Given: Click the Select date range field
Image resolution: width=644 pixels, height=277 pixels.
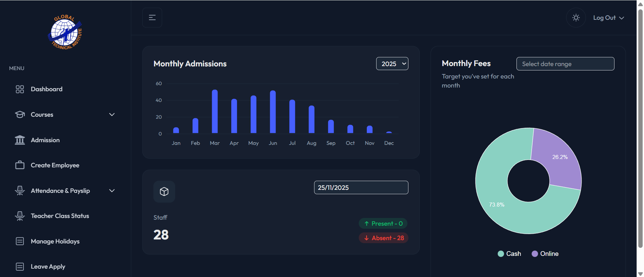Looking at the screenshot, I should click(x=565, y=64).
